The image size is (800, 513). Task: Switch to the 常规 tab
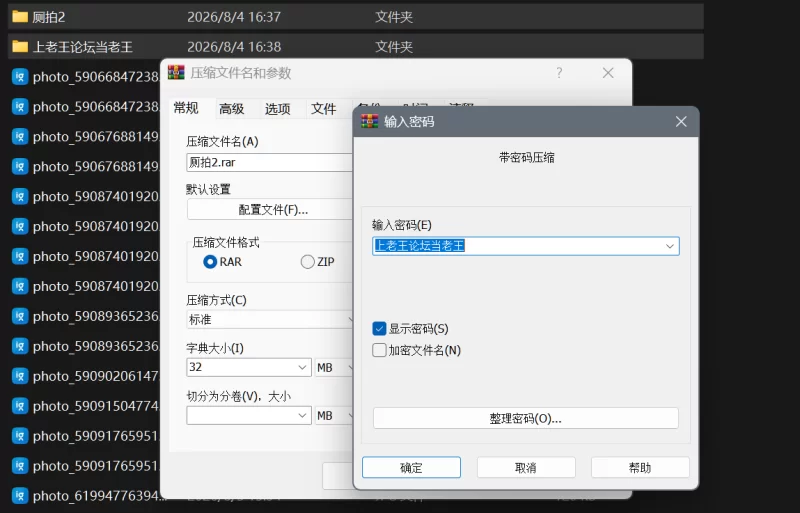[x=186, y=108]
